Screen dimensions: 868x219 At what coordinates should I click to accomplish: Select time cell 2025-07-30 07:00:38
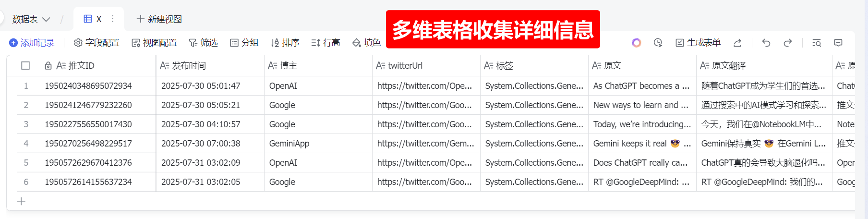point(210,144)
